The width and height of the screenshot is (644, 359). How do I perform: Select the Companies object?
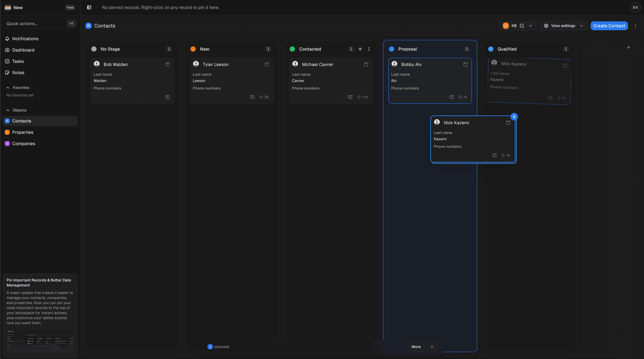tap(23, 143)
